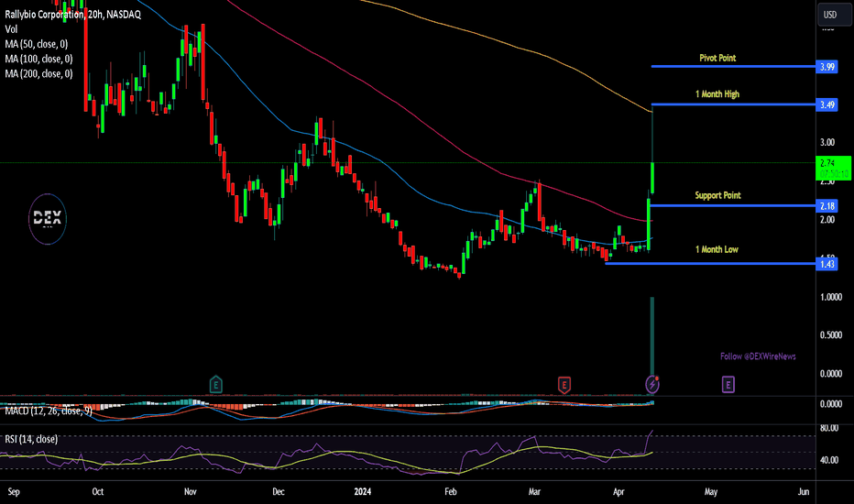Click the 2.18 price label on axis
854x504 pixels.
click(827, 206)
